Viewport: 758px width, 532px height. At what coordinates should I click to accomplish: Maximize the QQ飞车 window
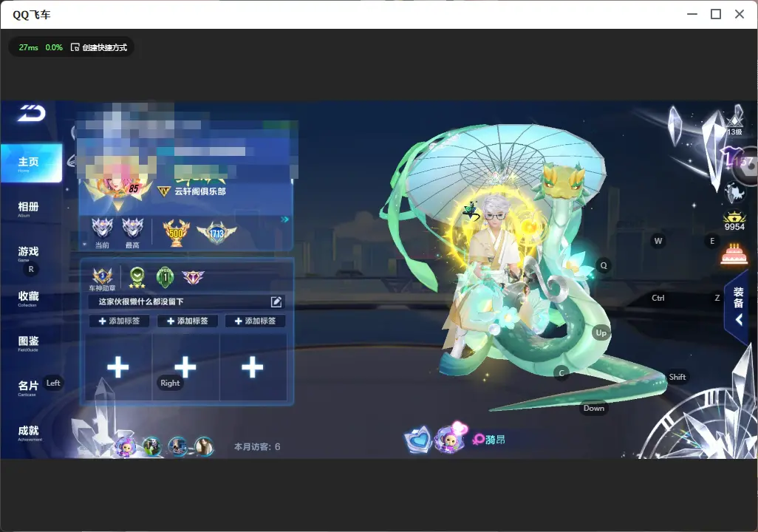(716, 15)
